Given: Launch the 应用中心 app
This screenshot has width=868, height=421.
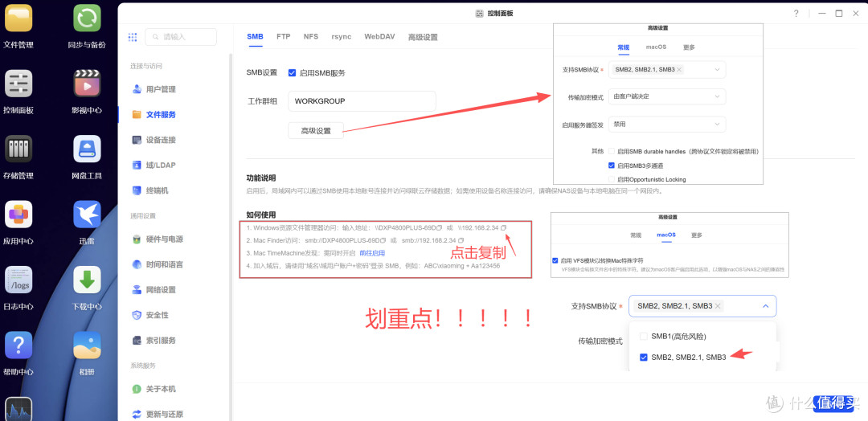Looking at the screenshot, I should [18, 215].
